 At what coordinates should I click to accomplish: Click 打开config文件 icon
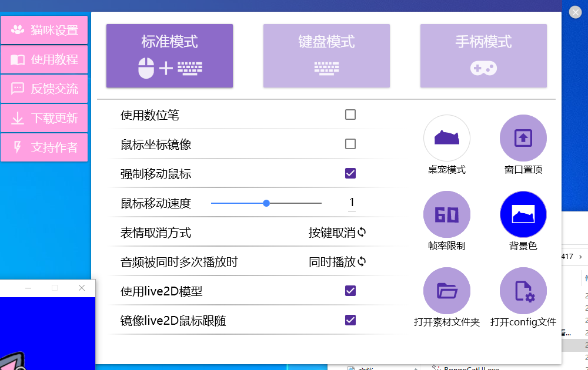tap(523, 291)
